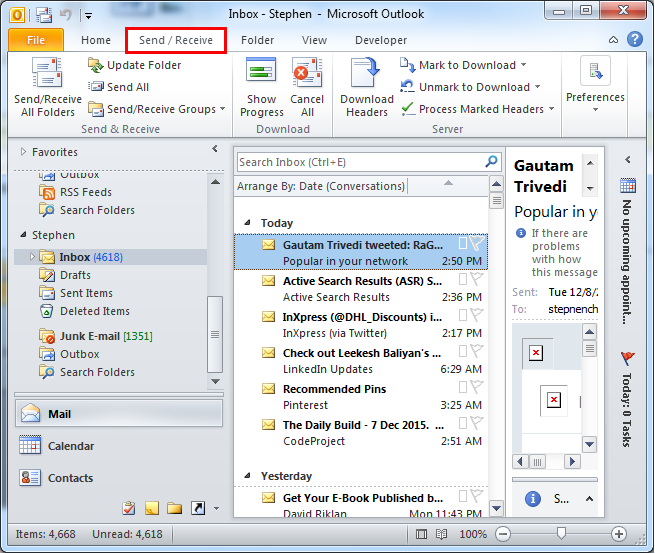Click the zoom out minus button

(x=503, y=534)
